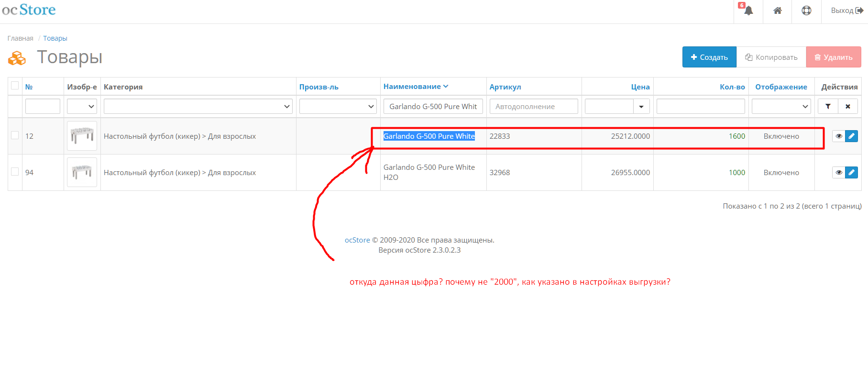The width and height of the screenshot is (868, 366).
Task: Toggle the select-all checkbox in header
Action: click(15, 86)
